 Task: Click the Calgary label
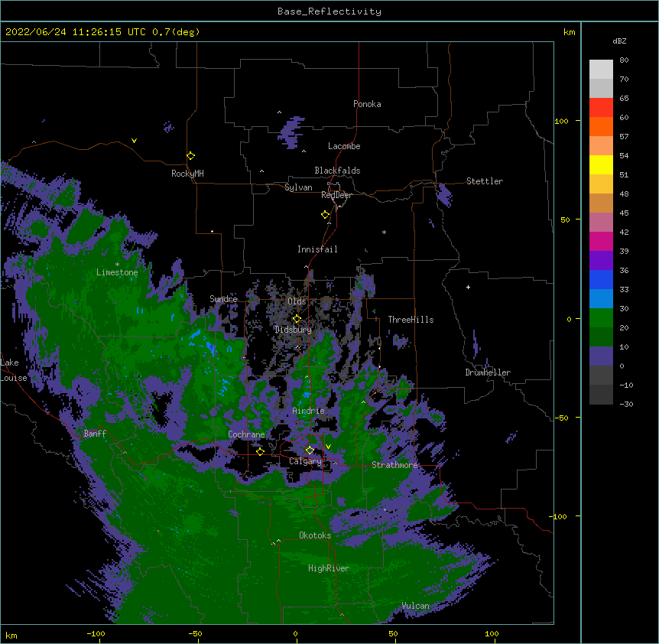[x=306, y=461]
